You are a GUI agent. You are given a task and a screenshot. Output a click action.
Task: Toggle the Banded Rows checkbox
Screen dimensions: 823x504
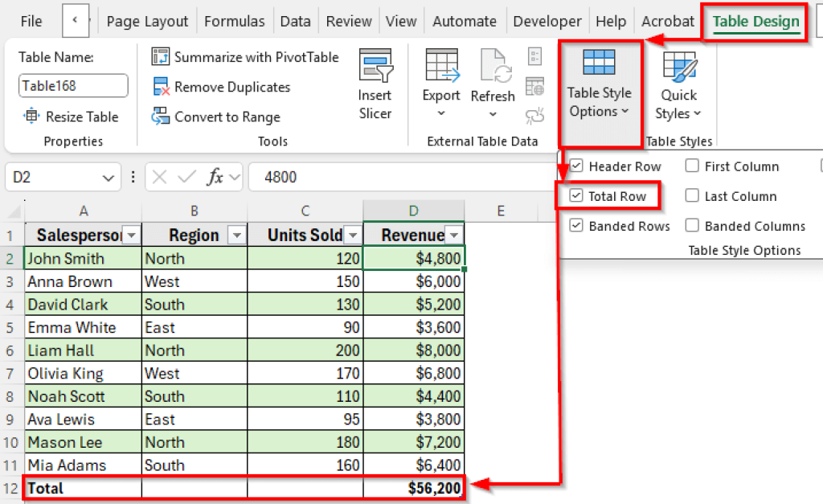(x=575, y=226)
